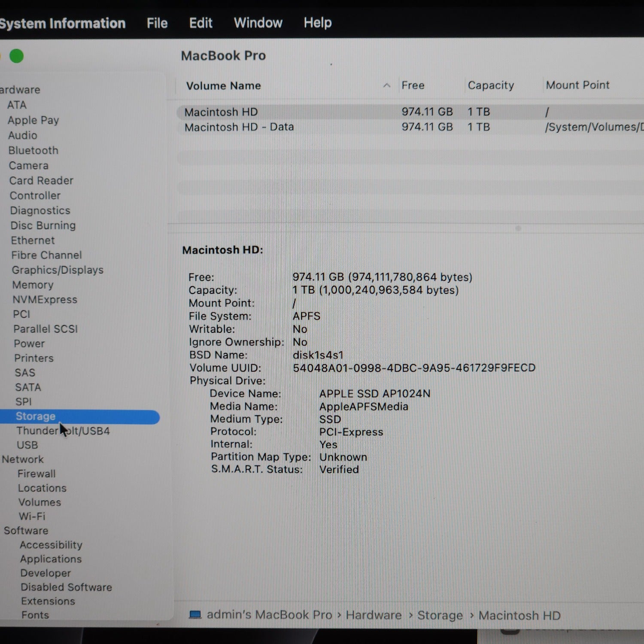The height and width of the screenshot is (644, 644).
Task: Open the NVMExpress hardware section
Action: coord(45,300)
